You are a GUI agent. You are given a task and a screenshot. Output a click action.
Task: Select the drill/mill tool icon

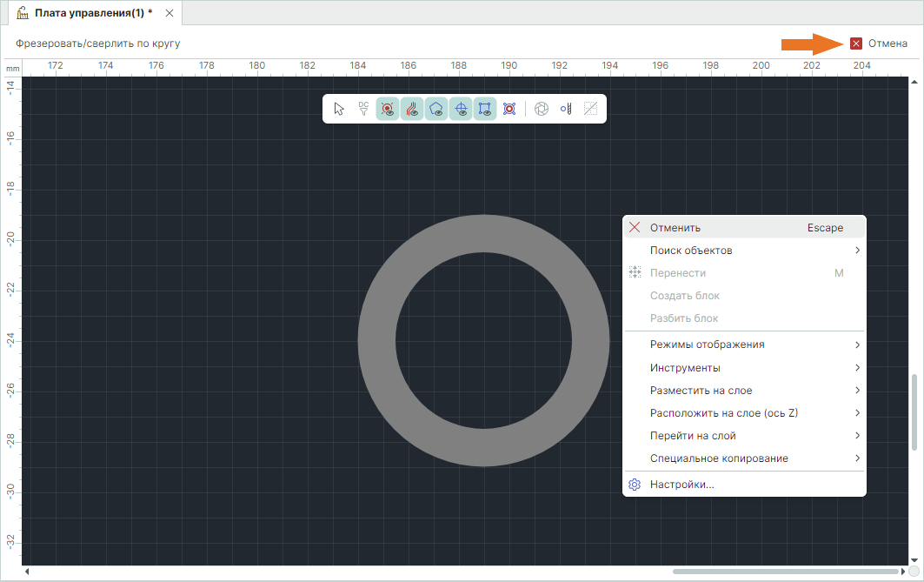[x=566, y=109]
